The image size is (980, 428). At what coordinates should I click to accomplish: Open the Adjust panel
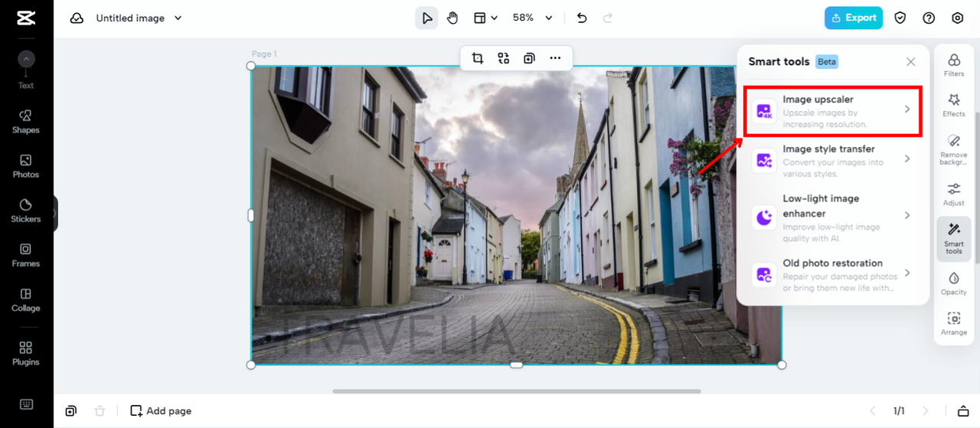[x=954, y=194]
